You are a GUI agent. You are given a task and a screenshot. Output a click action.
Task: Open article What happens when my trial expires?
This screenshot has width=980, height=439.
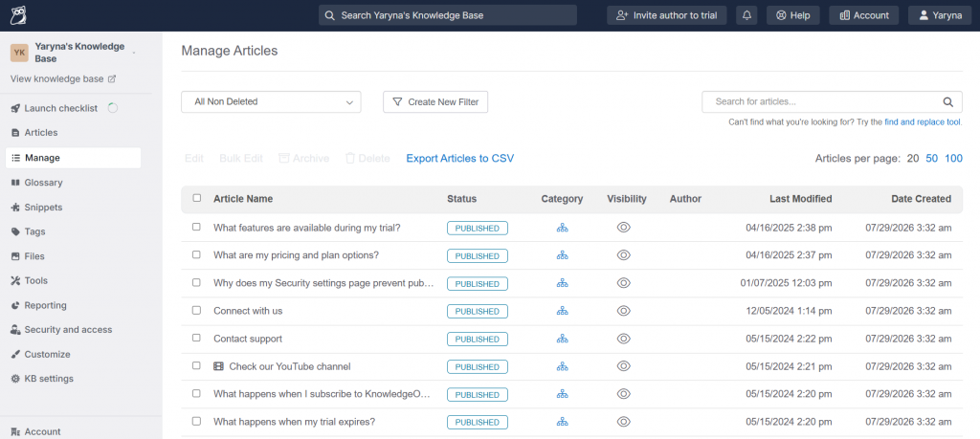295,422
